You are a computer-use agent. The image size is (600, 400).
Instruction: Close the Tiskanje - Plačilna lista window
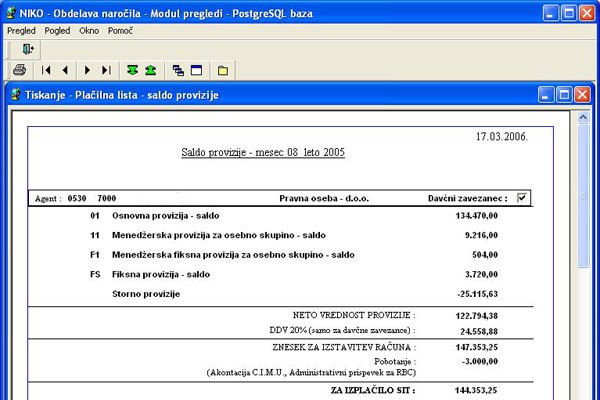pos(583,95)
